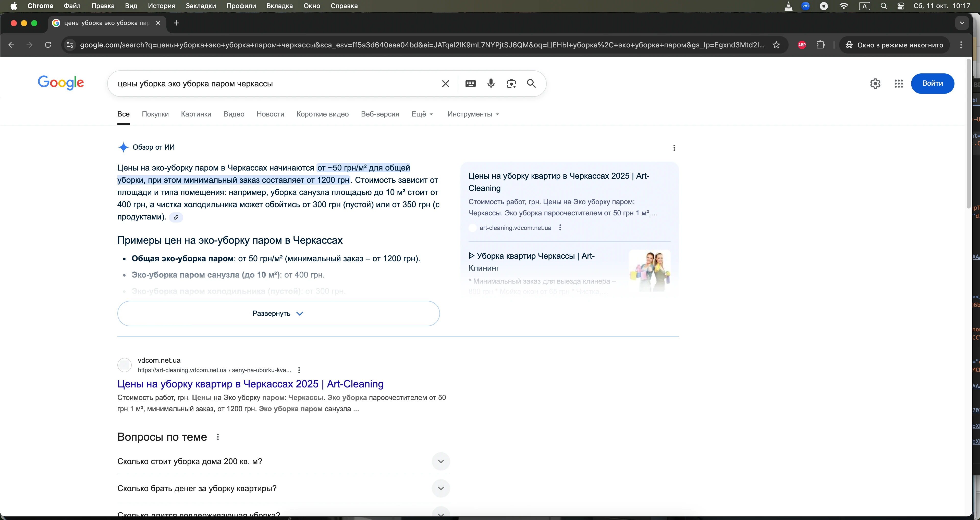Open the Закладки menu in menu bar

[201, 6]
